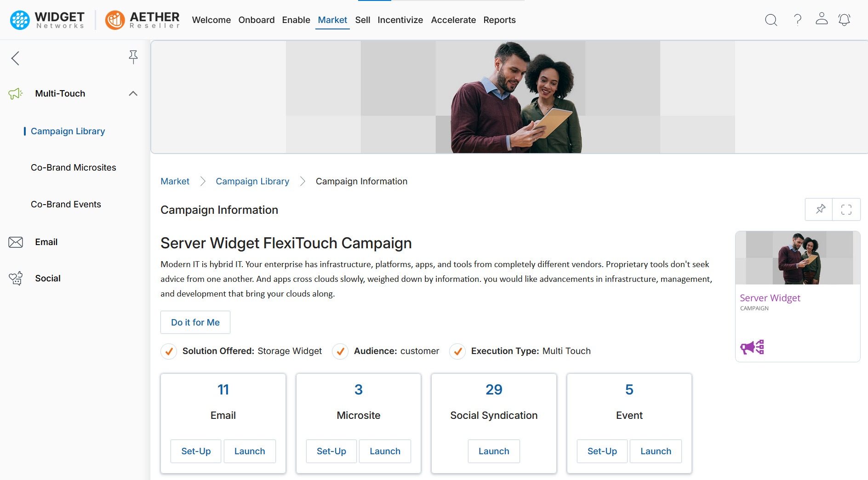Open the user profile icon
868x480 pixels.
(822, 19)
